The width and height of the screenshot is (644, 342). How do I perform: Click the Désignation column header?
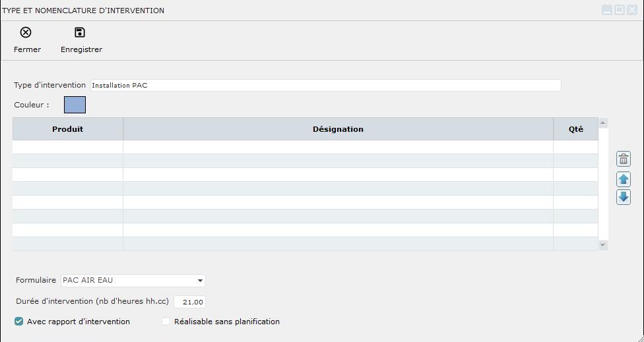(x=338, y=129)
